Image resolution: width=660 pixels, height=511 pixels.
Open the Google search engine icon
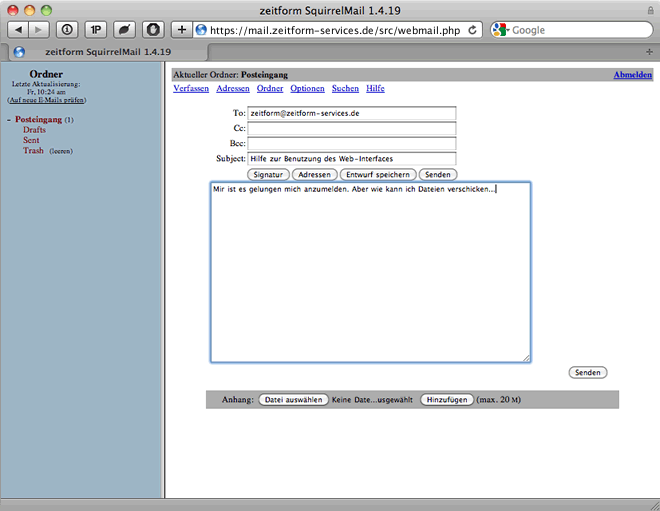pos(499,30)
